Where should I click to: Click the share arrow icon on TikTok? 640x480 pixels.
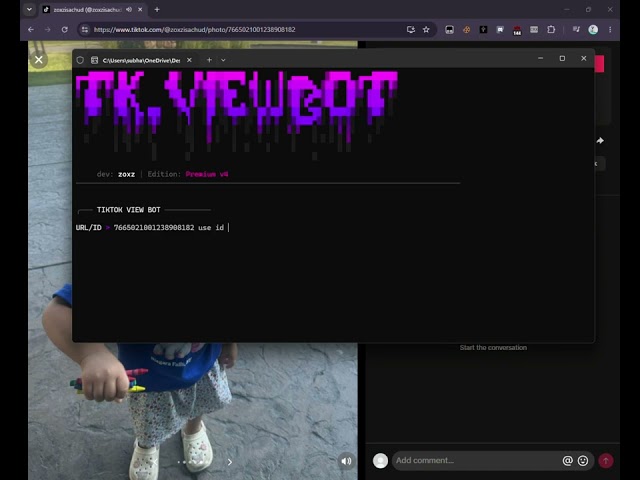600,140
